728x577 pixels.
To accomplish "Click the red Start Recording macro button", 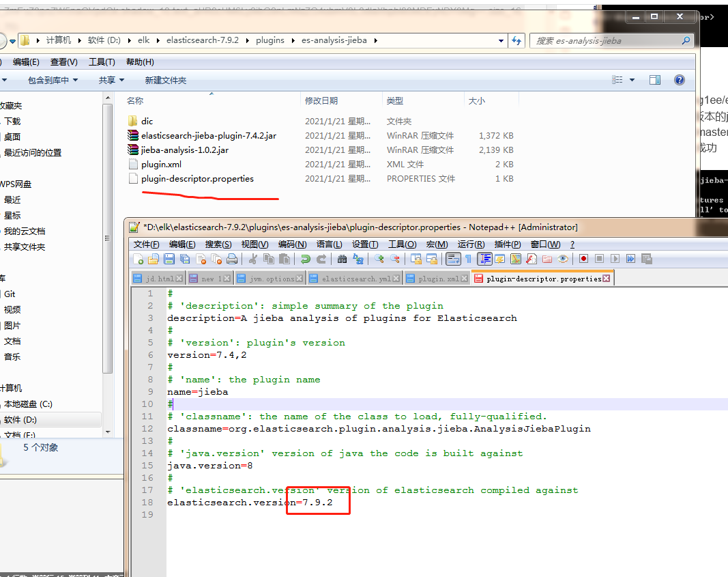I will 583,259.
